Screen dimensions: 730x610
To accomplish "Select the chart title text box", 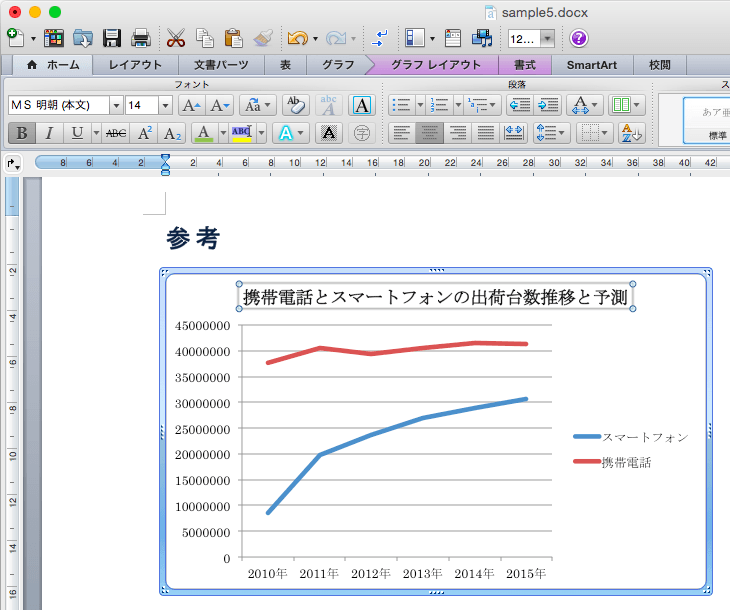I will tap(436, 297).
